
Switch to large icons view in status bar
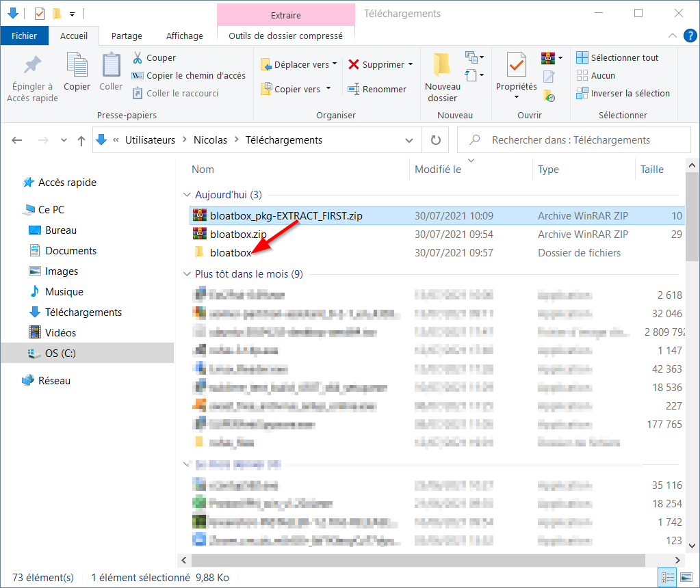(x=686, y=578)
